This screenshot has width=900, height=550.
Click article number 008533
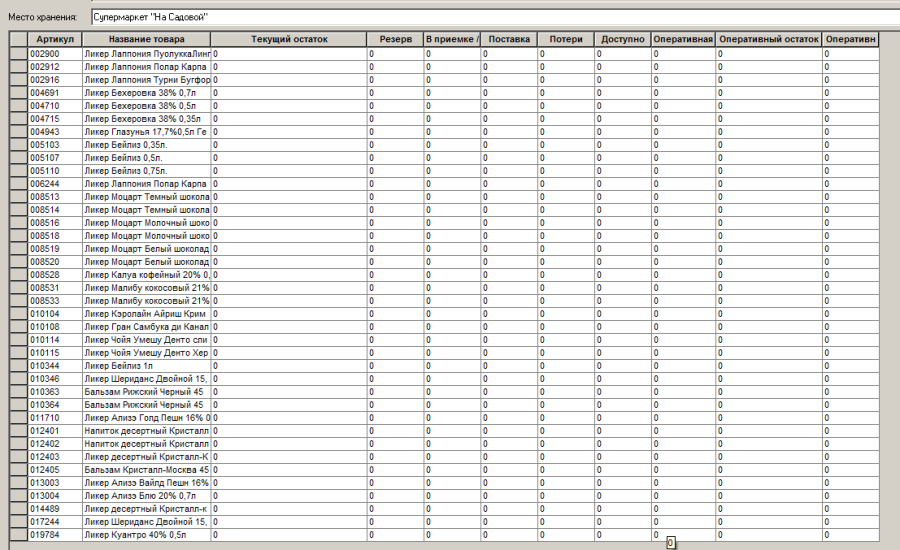[55, 301]
